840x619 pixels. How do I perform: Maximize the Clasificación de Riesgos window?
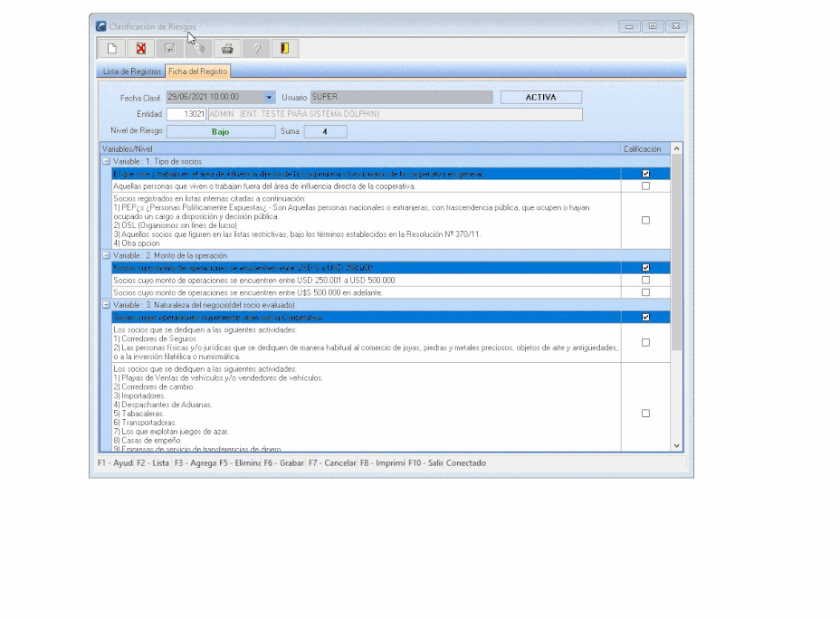click(x=653, y=25)
